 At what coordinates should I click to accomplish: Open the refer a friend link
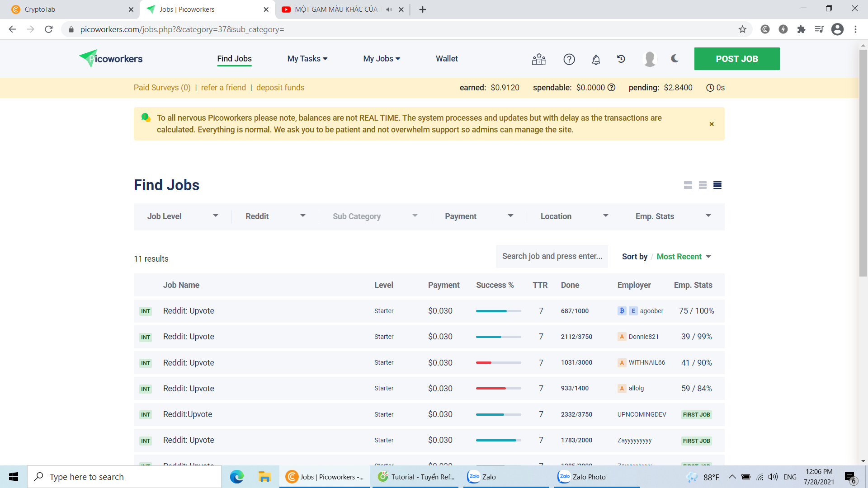pyautogui.click(x=223, y=88)
